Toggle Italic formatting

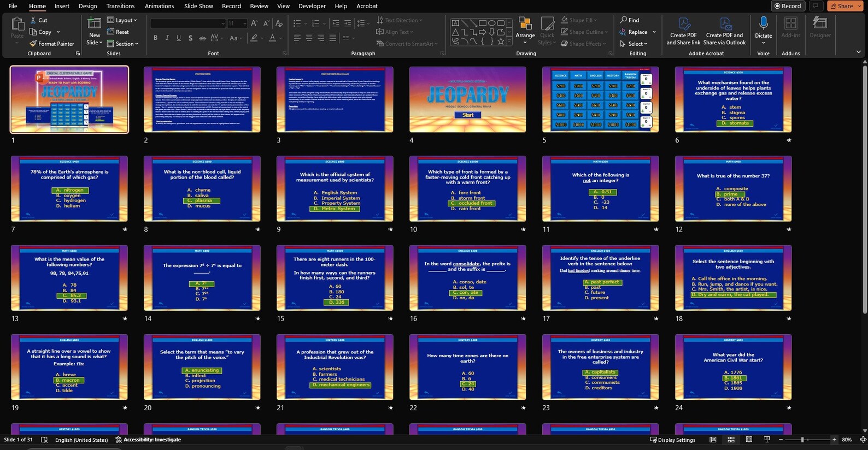(167, 38)
